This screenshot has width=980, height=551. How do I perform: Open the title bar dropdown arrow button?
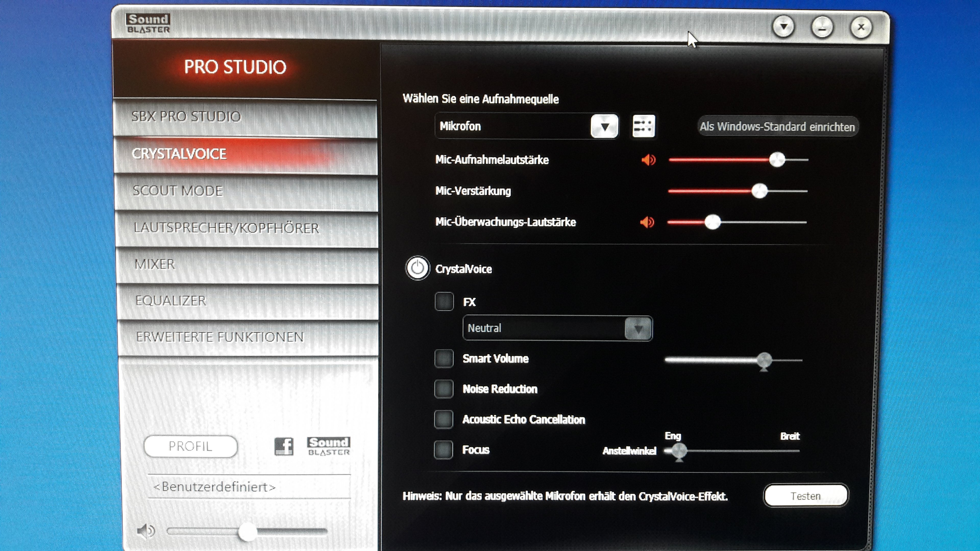[783, 27]
